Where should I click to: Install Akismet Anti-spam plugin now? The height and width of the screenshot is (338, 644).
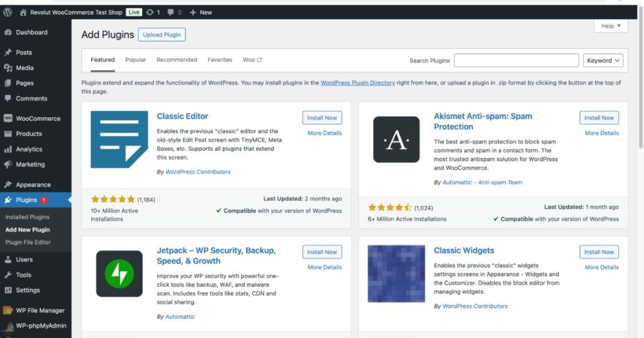coord(599,117)
